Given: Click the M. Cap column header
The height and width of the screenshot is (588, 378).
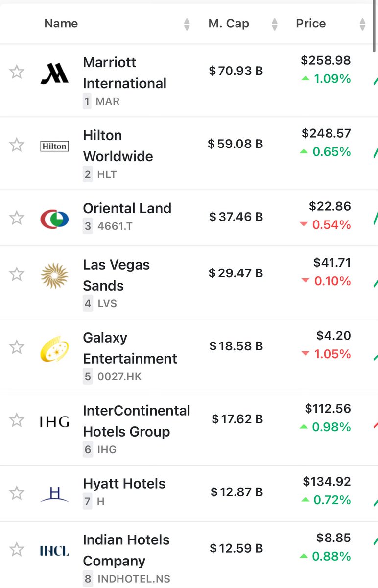Looking at the screenshot, I should 229,24.
